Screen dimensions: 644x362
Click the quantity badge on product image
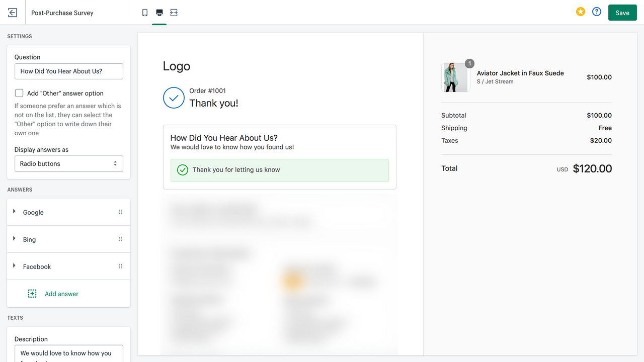tap(469, 63)
